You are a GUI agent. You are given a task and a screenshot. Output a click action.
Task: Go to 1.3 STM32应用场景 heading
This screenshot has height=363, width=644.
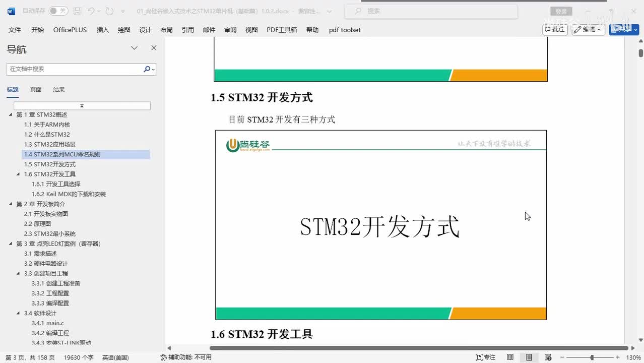click(50, 144)
